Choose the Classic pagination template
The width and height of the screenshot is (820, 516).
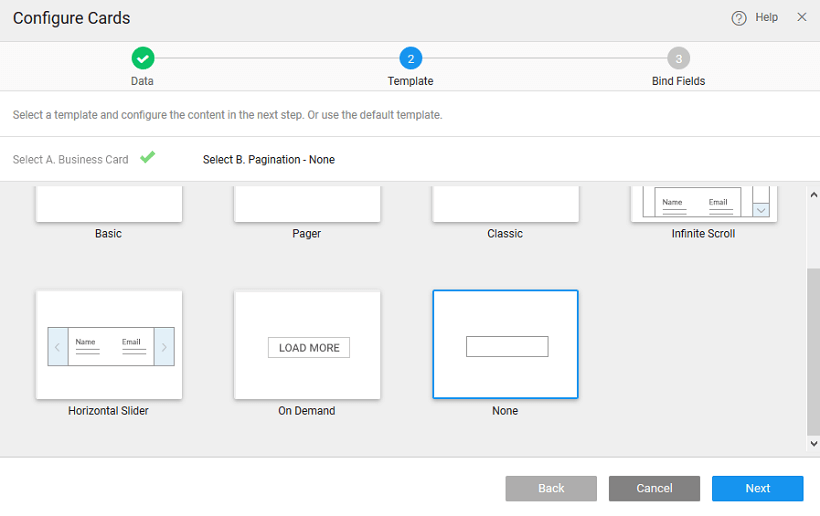pyautogui.click(x=505, y=205)
